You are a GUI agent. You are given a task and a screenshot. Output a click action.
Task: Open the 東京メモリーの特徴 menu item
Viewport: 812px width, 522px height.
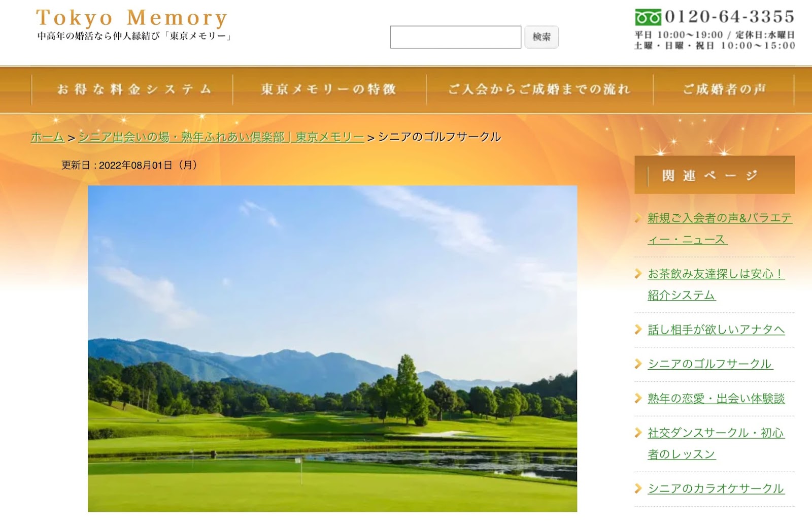[329, 89]
